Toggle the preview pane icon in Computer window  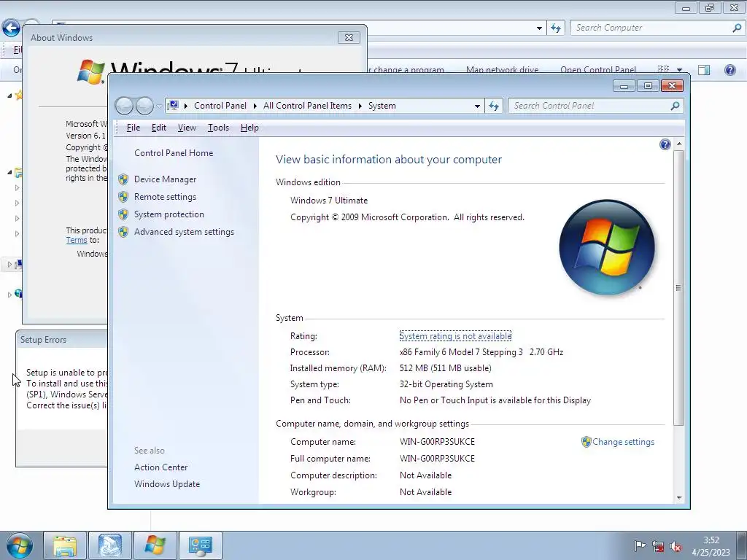coord(704,70)
